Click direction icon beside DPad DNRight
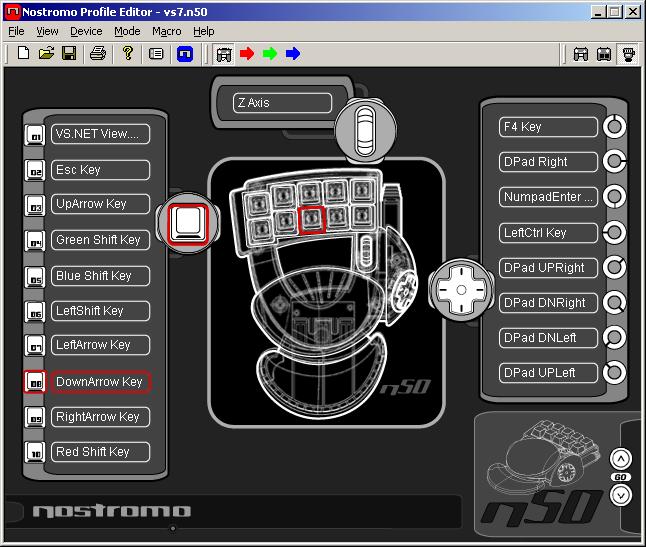Screen dimensions: 646x547 (614, 303)
